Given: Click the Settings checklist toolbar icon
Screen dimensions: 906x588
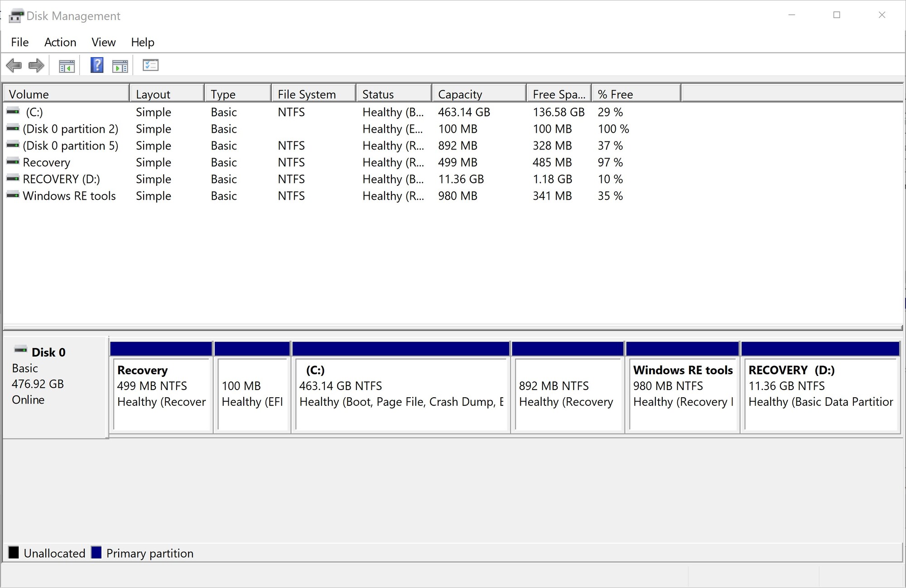Looking at the screenshot, I should (x=150, y=65).
